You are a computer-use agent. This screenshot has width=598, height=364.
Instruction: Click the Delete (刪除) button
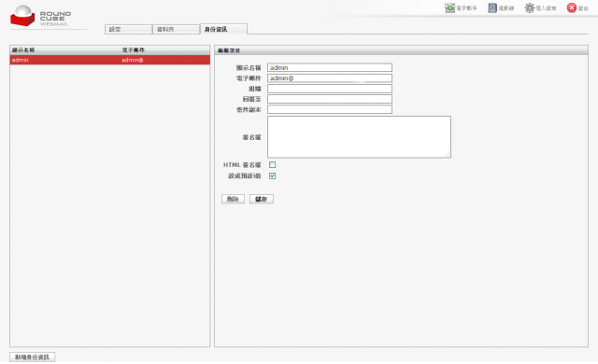click(233, 199)
